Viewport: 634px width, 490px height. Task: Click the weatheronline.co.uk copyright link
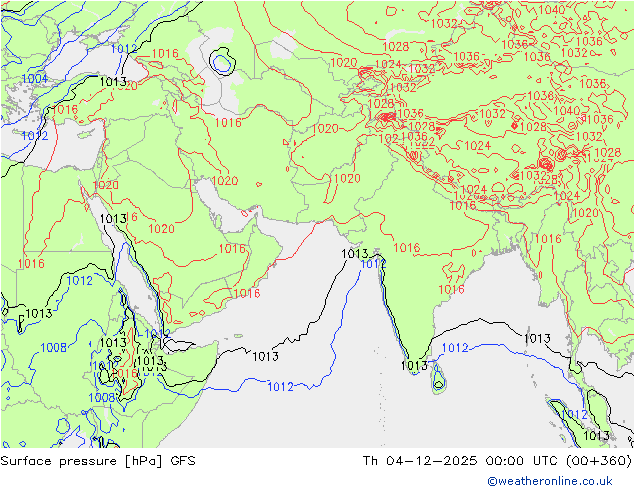click(549, 481)
